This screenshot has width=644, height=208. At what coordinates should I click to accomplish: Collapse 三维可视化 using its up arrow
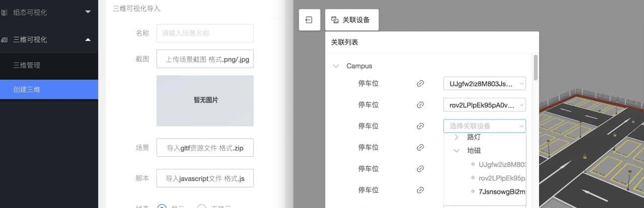(x=88, y=39)
